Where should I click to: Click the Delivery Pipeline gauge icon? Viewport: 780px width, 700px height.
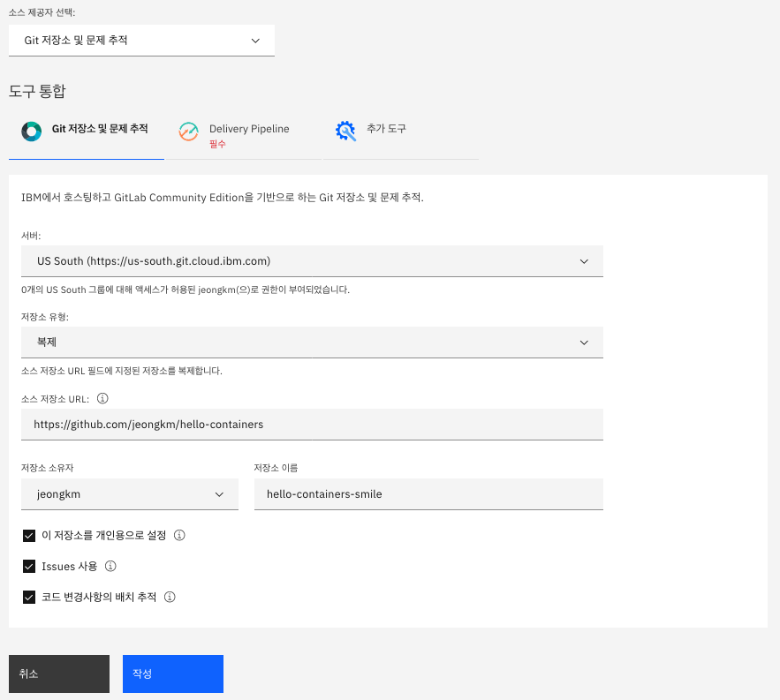188,132
